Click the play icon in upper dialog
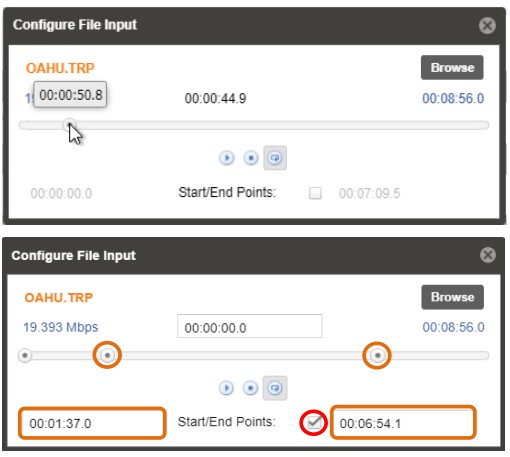 click(x=227, y=158)
